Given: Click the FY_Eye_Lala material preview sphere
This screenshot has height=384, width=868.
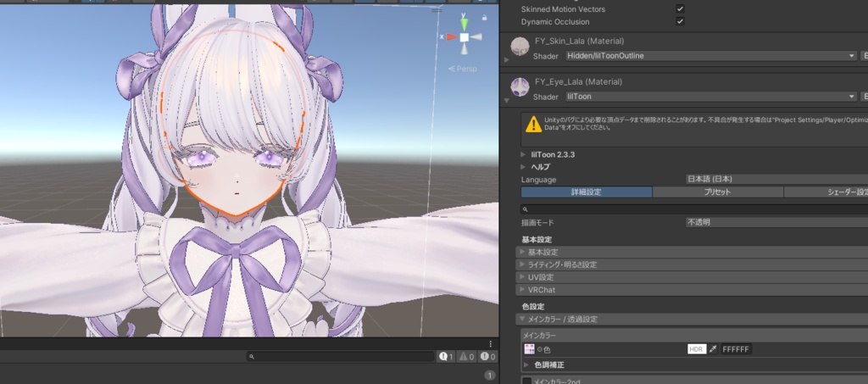Looking at the screenshot, I should click(x=520, y=86).
